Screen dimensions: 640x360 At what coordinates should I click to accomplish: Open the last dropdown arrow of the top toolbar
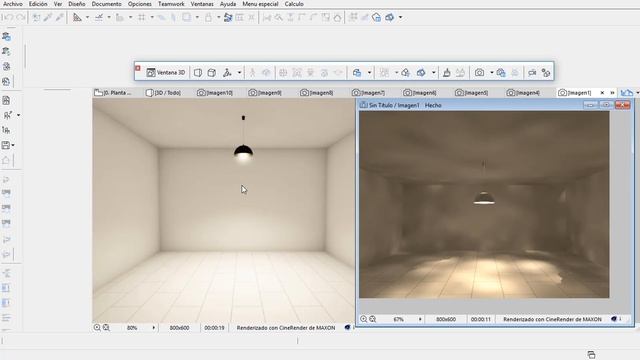[400, 18]
